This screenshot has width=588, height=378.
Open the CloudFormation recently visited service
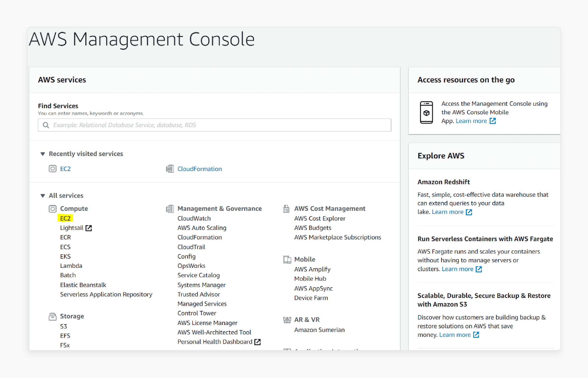tap(199, 169)
